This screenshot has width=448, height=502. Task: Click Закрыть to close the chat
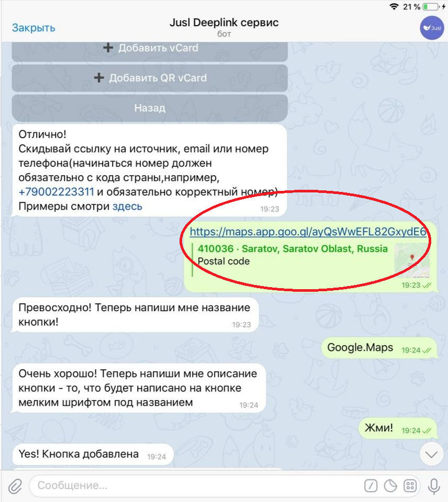point(33,28)
